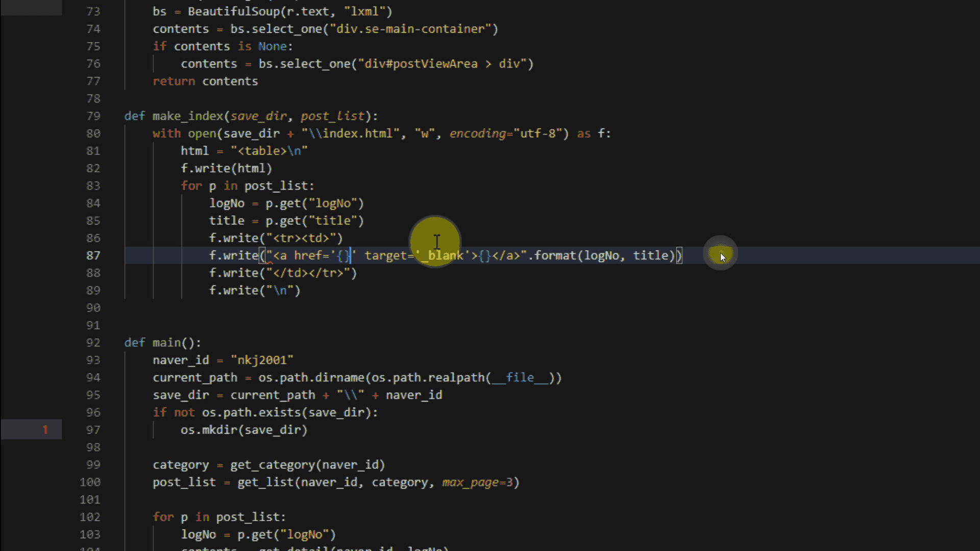The height and width of the screenshot is (551, 980).
Task: Click the "\\index.html" string literal
Action: tap(350, 134)
